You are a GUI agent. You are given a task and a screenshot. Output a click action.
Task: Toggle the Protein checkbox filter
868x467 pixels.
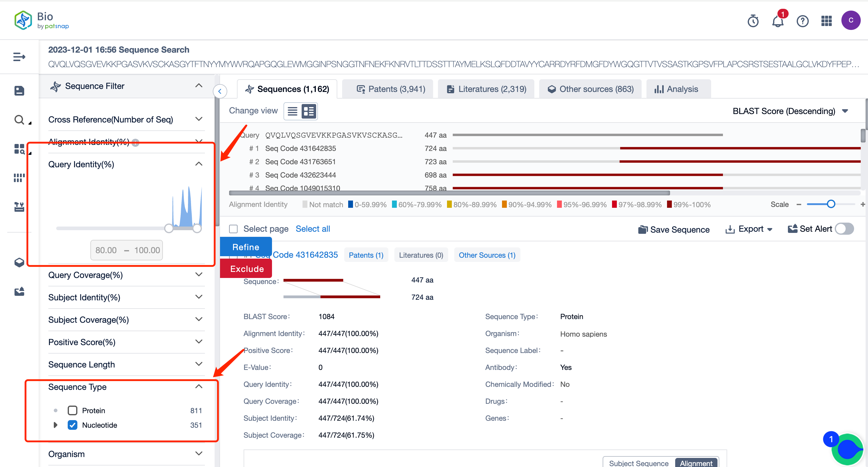73,410
